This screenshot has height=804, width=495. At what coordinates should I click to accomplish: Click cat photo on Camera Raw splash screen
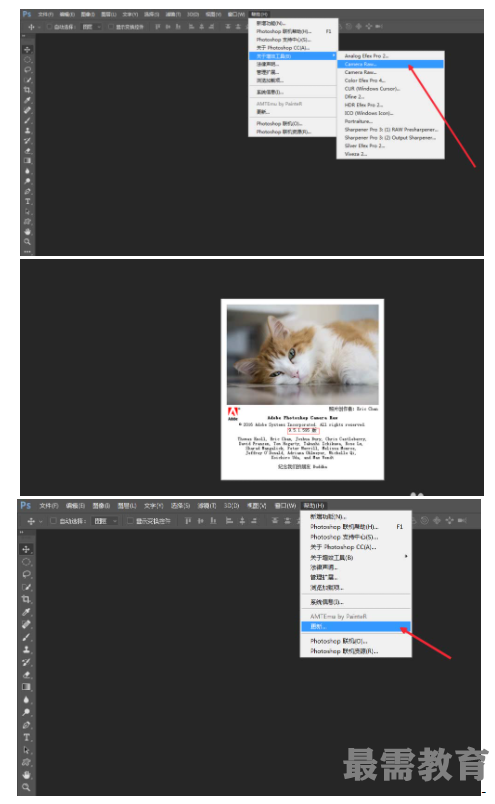[303, 354]
